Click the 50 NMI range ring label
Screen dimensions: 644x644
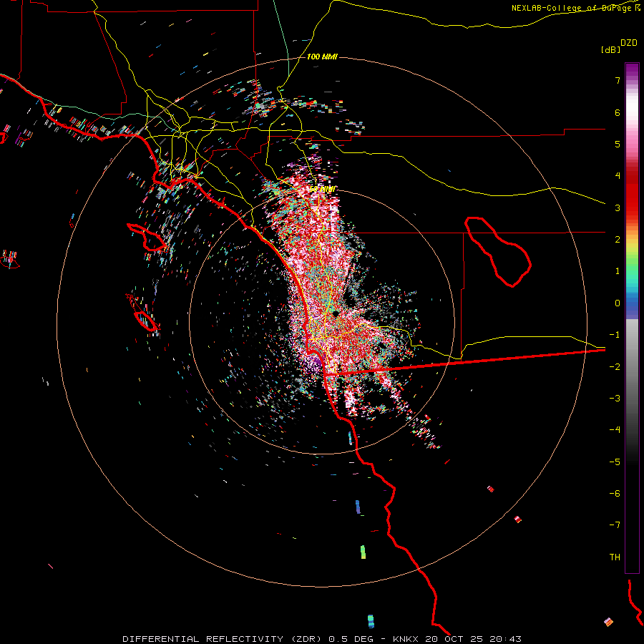point(323,190)
